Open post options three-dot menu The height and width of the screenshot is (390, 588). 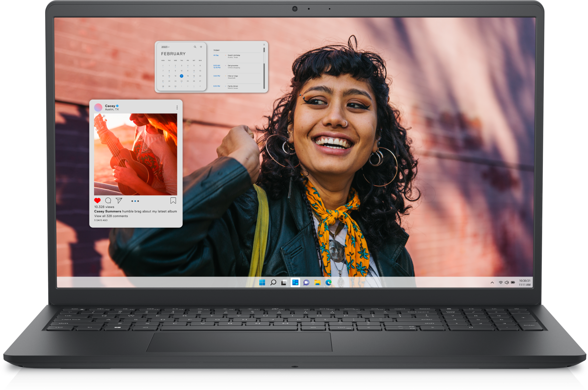[177, 107]
